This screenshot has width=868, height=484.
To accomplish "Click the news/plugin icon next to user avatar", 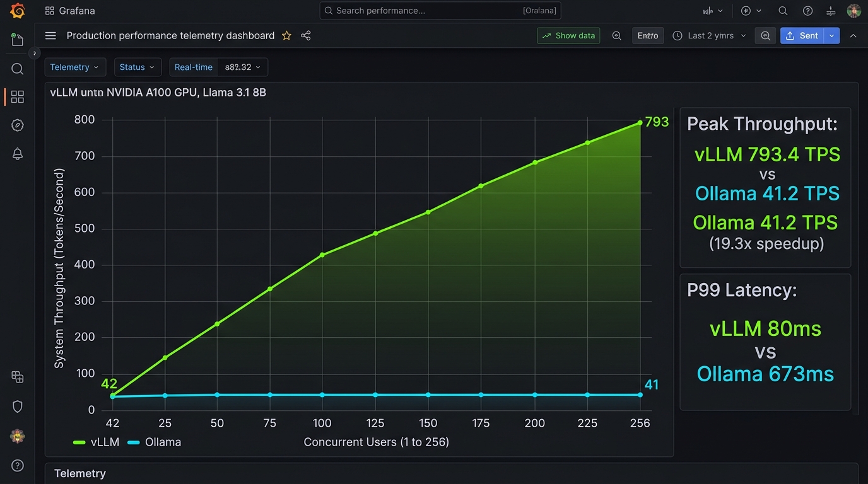I will [x=831, y=11].
